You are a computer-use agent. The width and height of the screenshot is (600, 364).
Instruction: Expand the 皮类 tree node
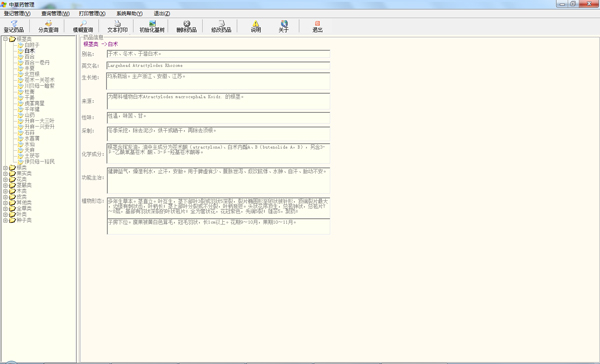5,197
